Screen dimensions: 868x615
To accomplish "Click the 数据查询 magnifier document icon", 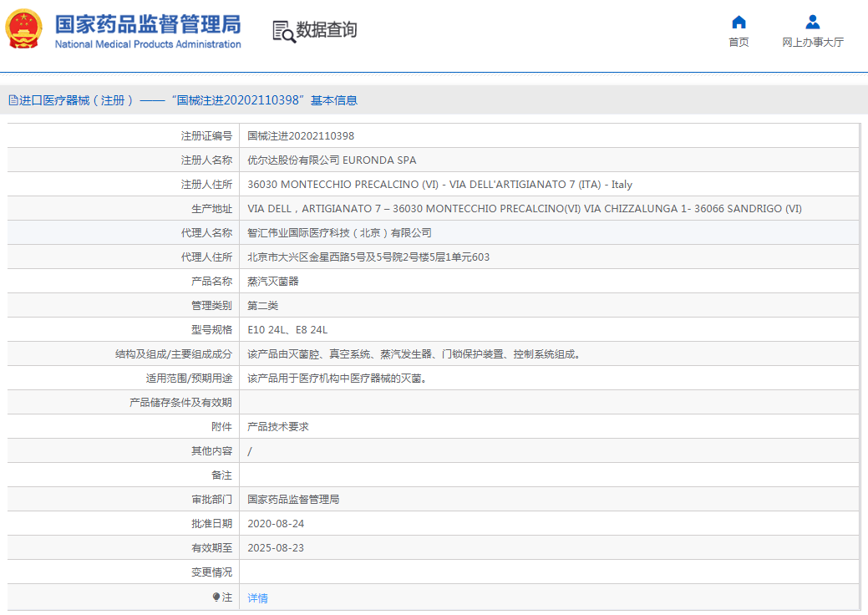I will point(284,31).
